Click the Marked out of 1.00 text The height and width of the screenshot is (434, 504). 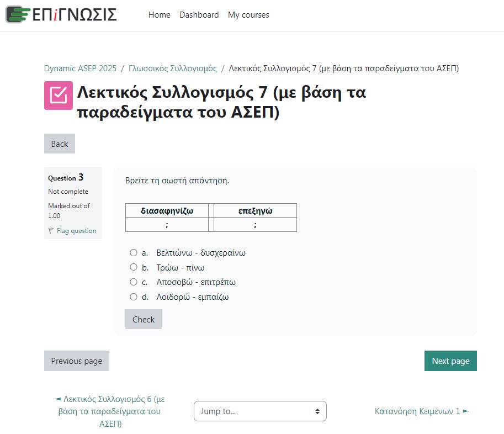click(x=69, y=210)
